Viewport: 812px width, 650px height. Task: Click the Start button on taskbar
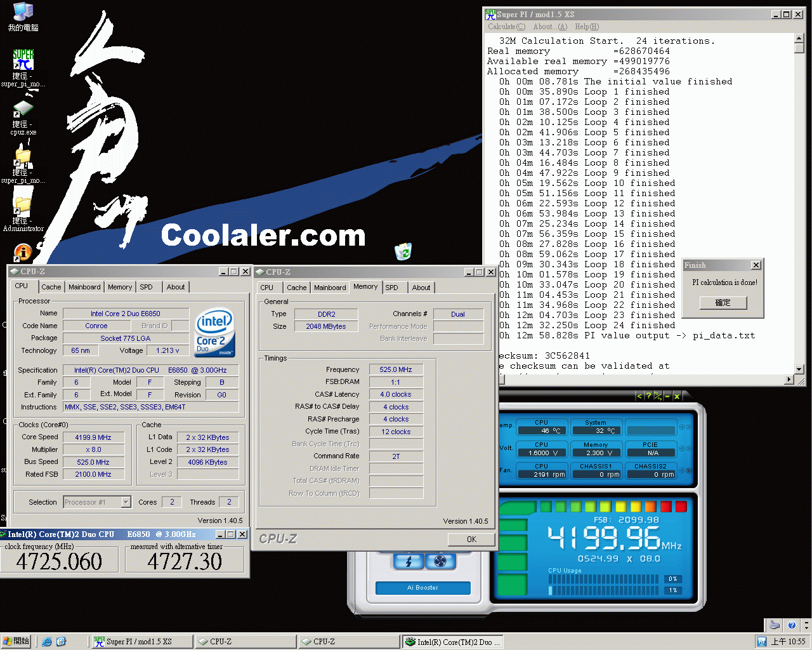[x=16, y=642]
